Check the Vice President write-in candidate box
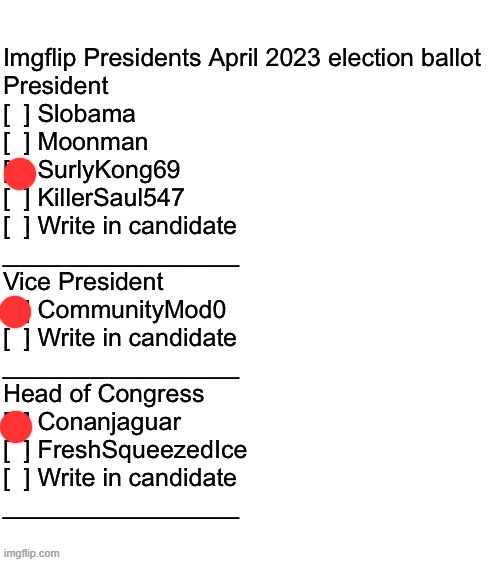This screenshot has width=500, height=562. point(17,339)
